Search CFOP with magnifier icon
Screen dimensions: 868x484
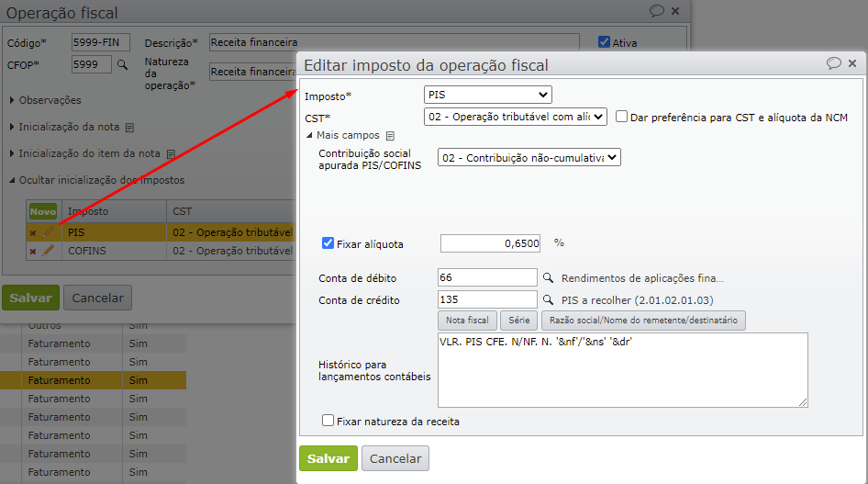pos(122,65)
